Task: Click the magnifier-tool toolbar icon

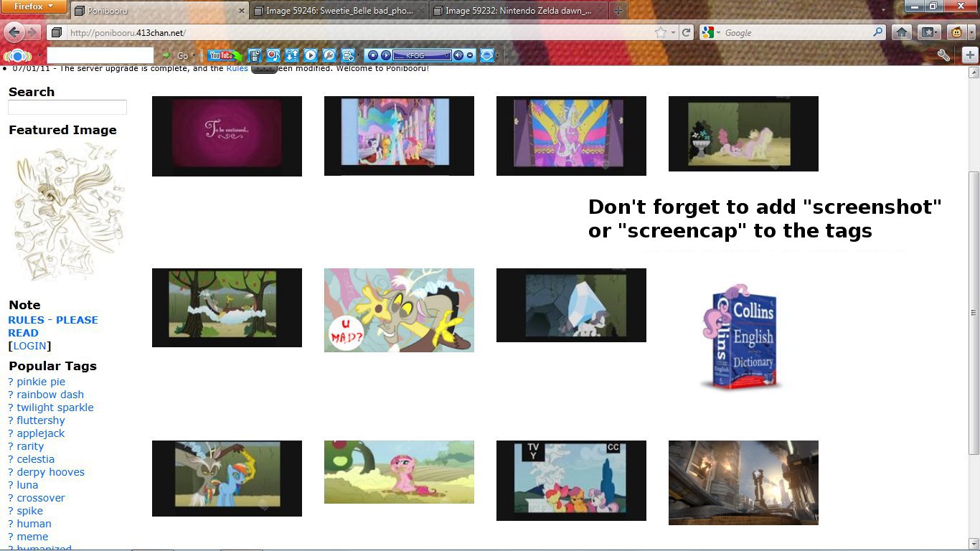Action: pos(329,55)
